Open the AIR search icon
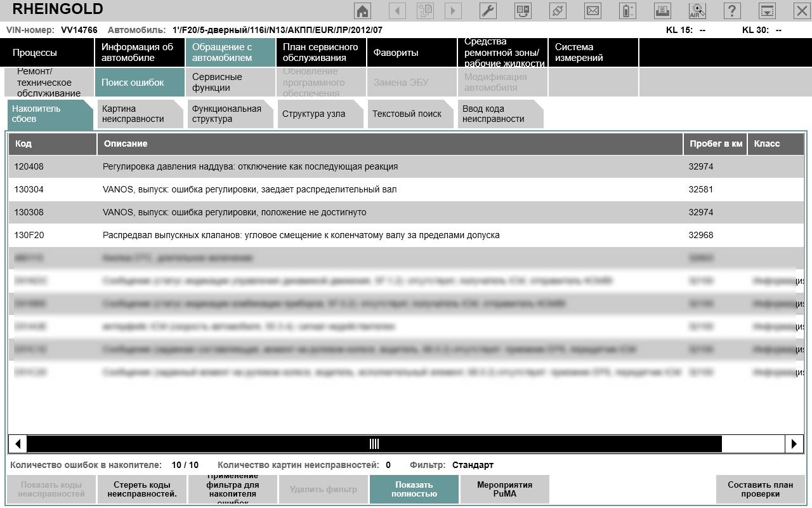 pos(697,11)
